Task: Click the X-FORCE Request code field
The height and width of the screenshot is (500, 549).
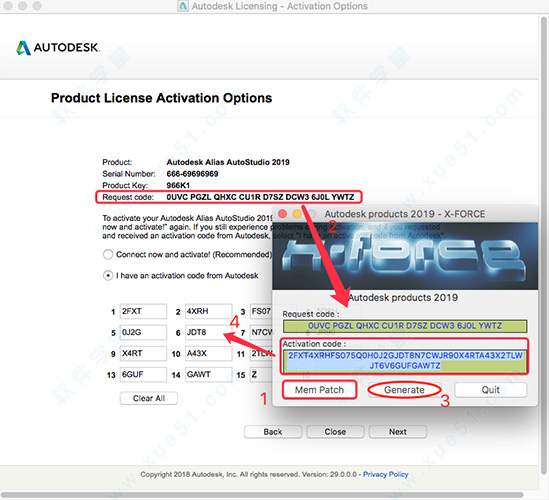Action: [405, 326]
